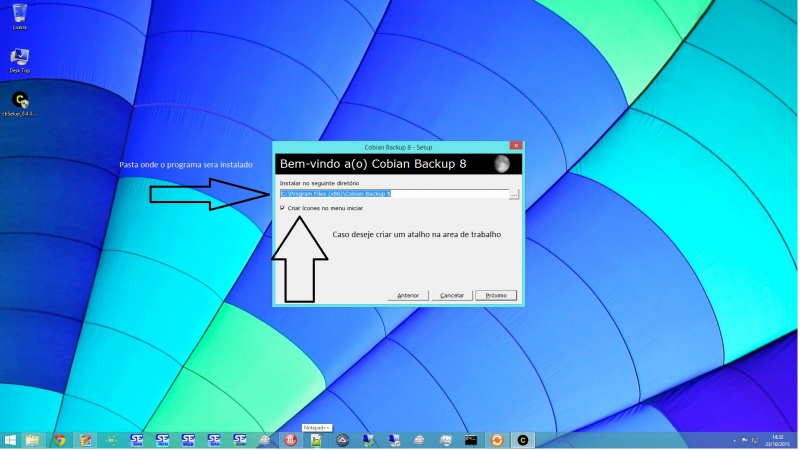Click the orange circular-arrows taskbar icon

pos(497,440)
